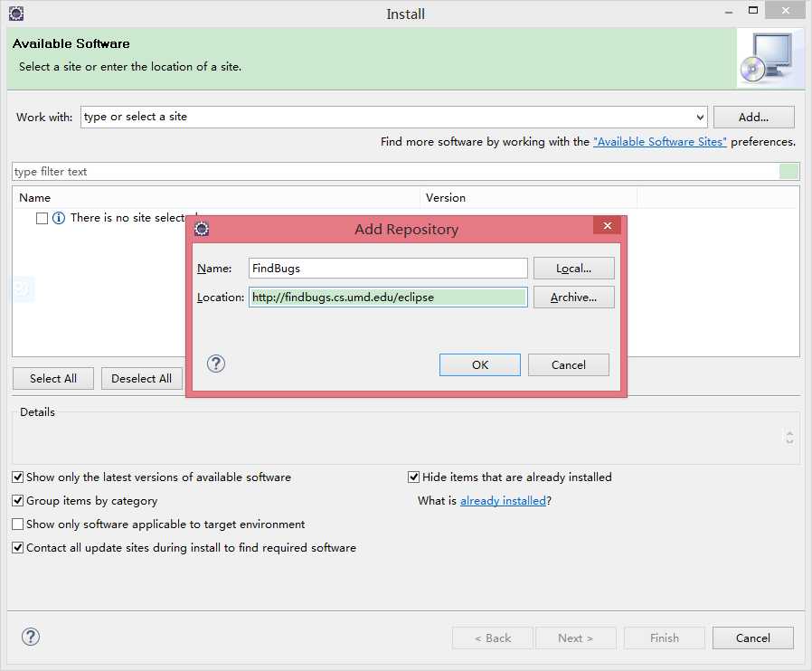Click the Eclipse icon in Install title bar
The width and height of the screenshot is (812, 671).
pos(16,14)
